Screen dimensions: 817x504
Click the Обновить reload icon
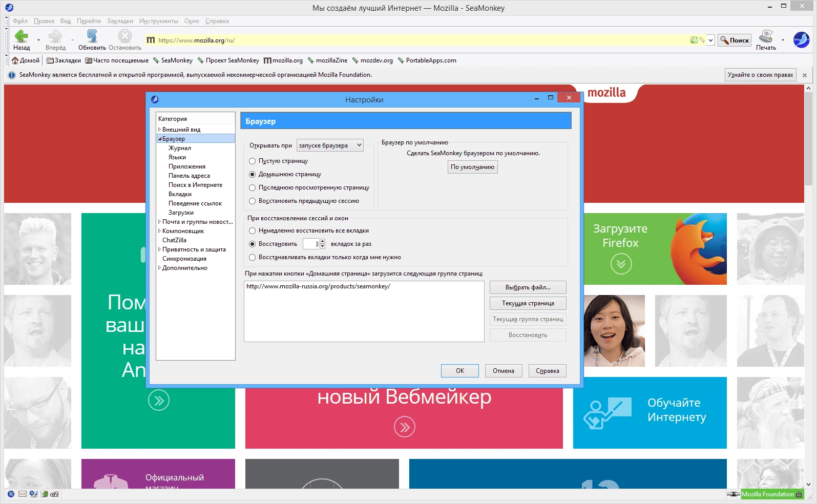tap(92, 36)
